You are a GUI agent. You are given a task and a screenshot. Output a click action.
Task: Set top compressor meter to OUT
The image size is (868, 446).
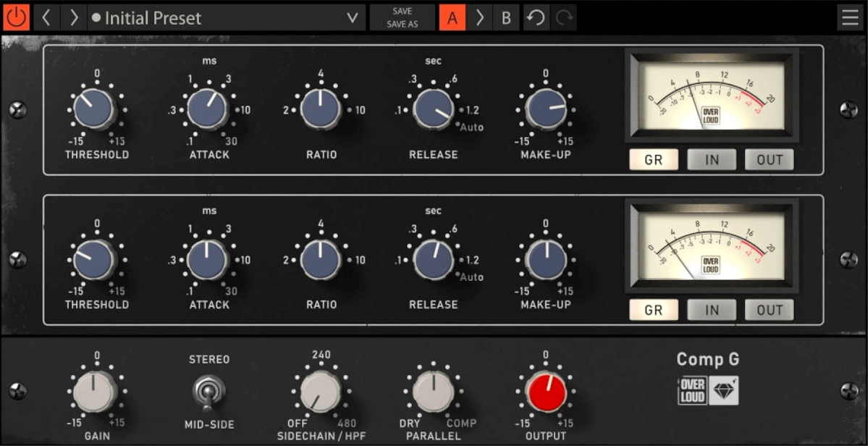coord(769,160)
